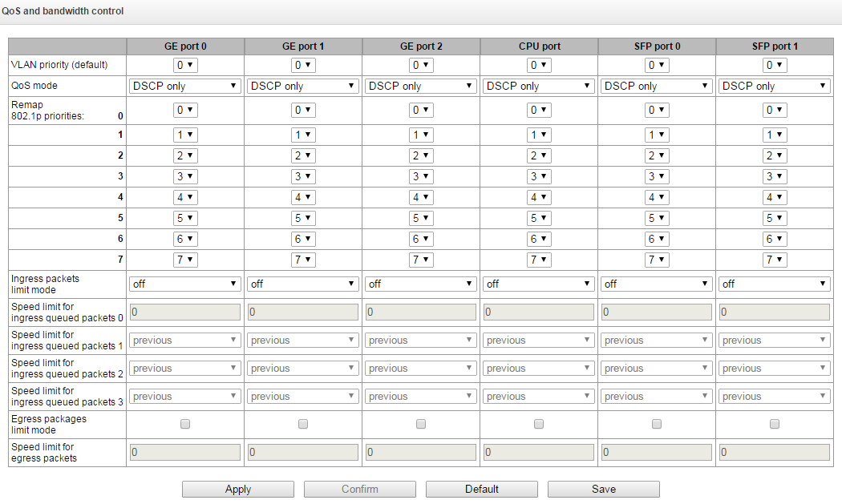
Task: Change remap priority 3 for GE port 2
Action: [x=421, y=176]
